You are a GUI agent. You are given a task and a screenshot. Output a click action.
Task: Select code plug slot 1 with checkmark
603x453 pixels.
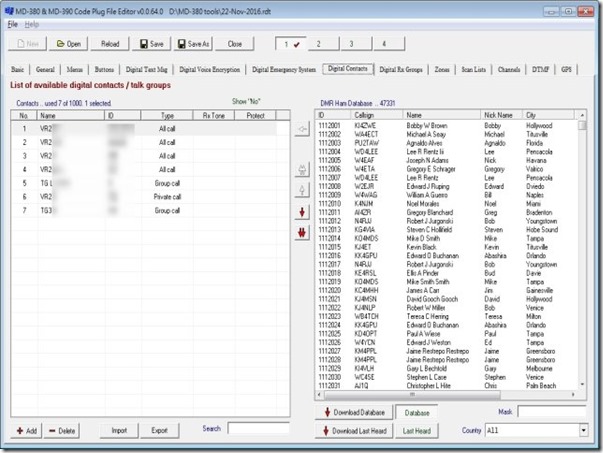tap(291, 44)
